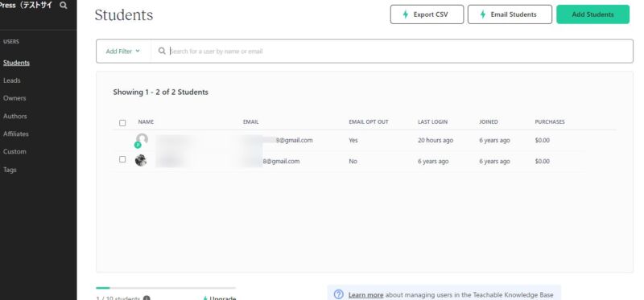
Task: Go to Affiliates in the users menu
Action: 15,134
